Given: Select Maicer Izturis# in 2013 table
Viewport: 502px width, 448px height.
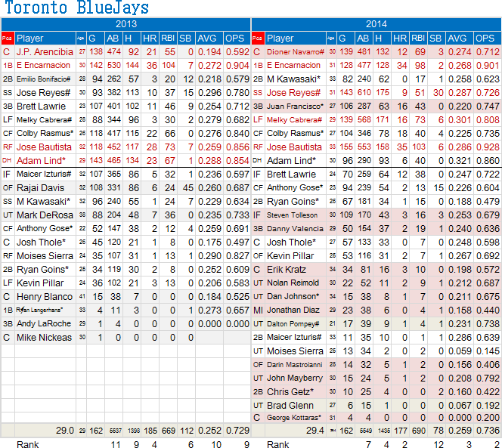Looking at the screenshot, I should pos(44,175).
